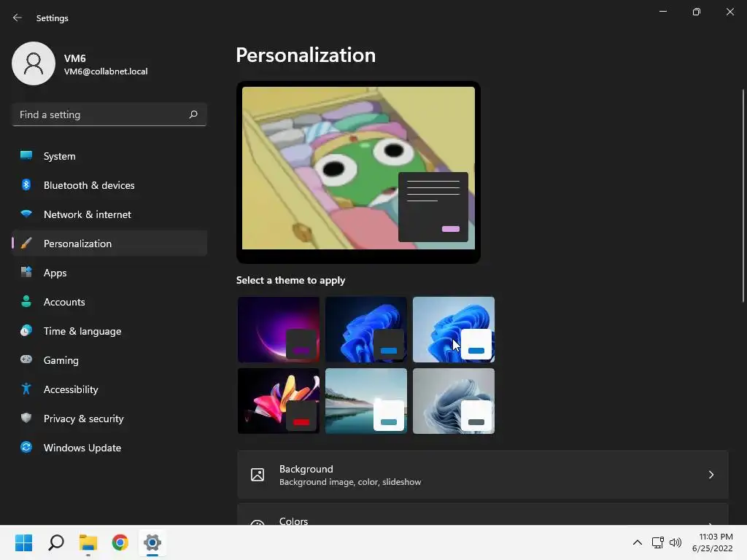Show hidden tray icons

point(637,542)
